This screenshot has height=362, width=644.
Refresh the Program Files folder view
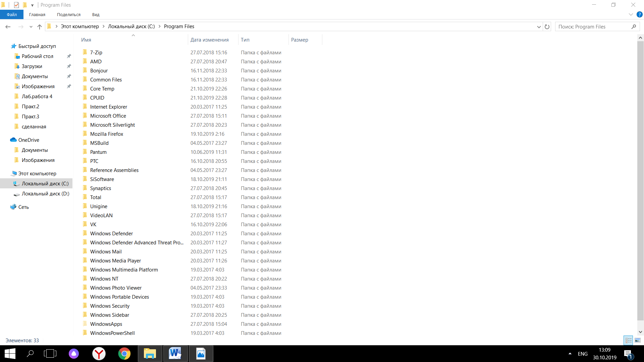(547, 27)
